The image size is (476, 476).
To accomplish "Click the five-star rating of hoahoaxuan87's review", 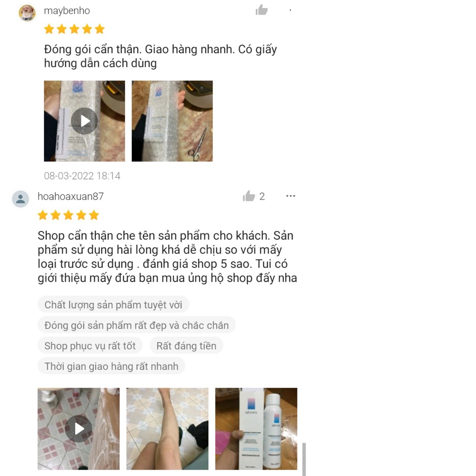I will click(68, 215).
